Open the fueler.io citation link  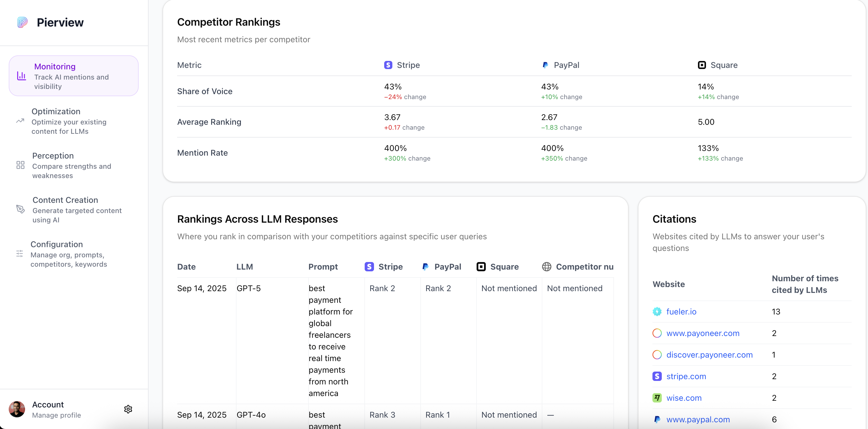pyautogui.click(x=681, y=312)
